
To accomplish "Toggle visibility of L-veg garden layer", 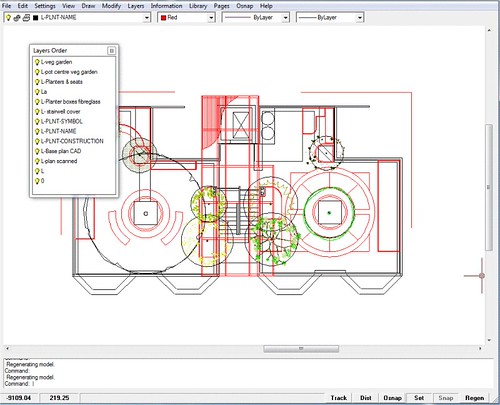I will point(37,62).
